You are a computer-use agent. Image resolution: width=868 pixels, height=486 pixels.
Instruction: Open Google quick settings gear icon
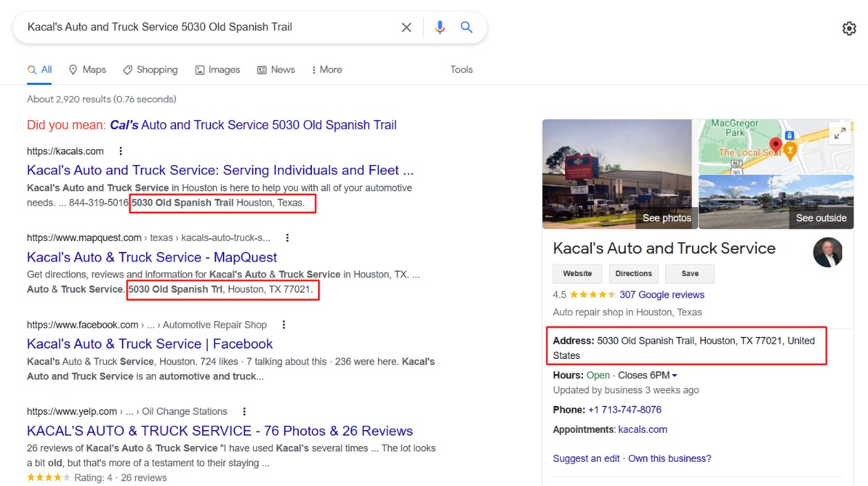(849, 28)
